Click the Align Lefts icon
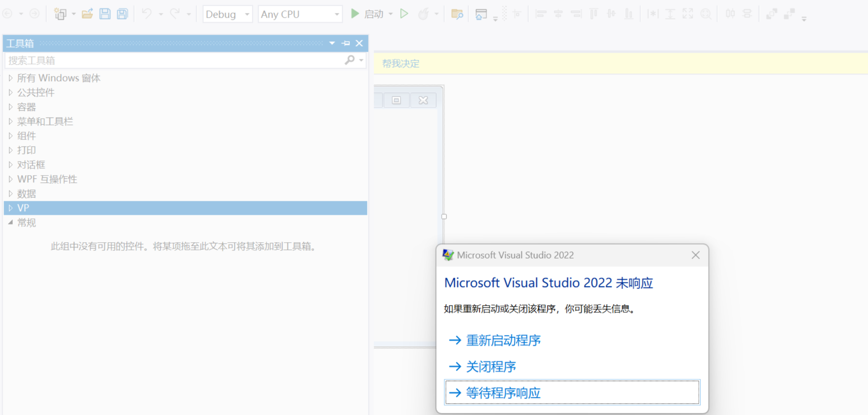This screenshot has width=868, height=415. [x=541, y=14]
